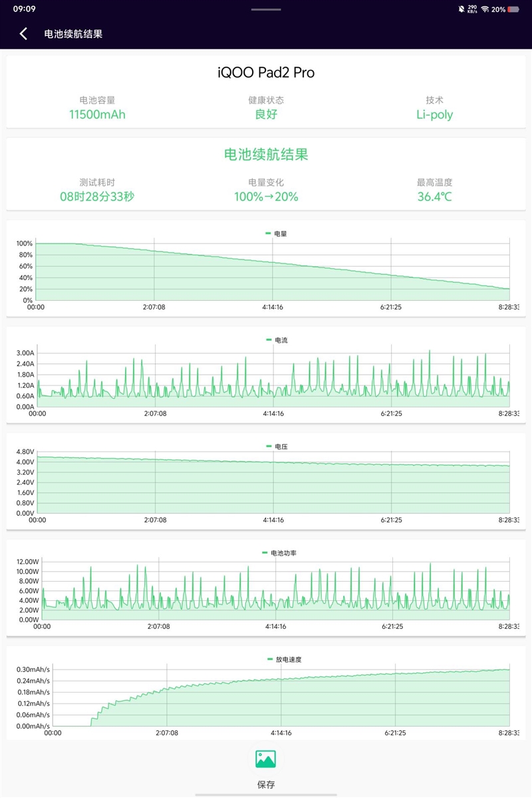The width and height of the screenshot is (532, 798).
Task: Tap the battery status icon
Action: click(x=513, y=9)
